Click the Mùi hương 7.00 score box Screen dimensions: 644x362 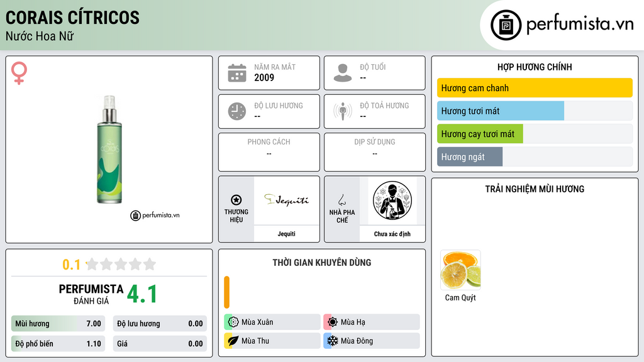tap(58, 324)
